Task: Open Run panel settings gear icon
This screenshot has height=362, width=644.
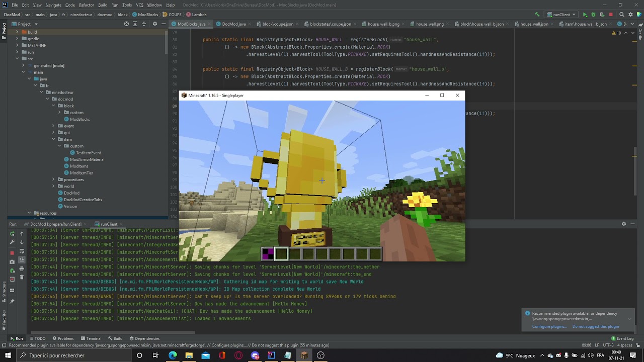Action: click(624, 224)
